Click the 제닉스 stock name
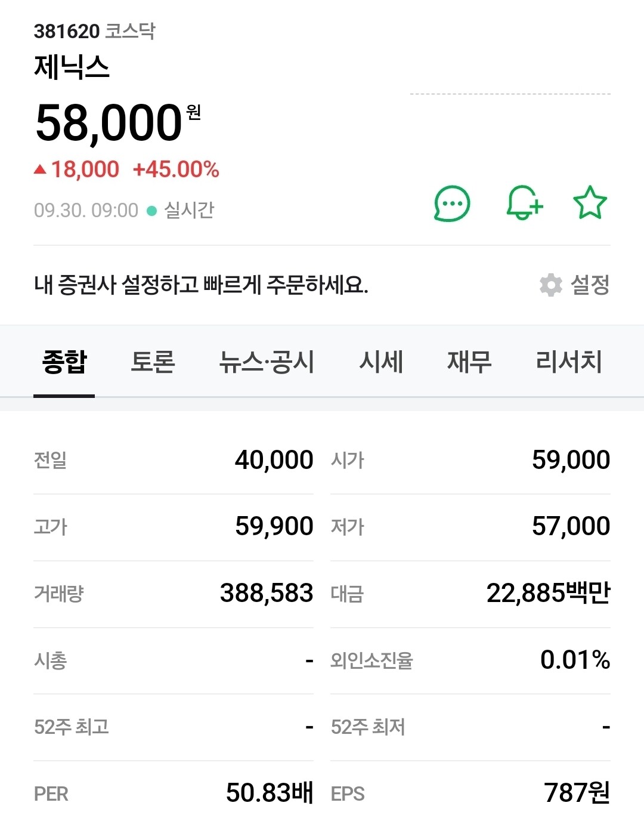The height and width of the screenshot is (818, 644). click(72, 67)
